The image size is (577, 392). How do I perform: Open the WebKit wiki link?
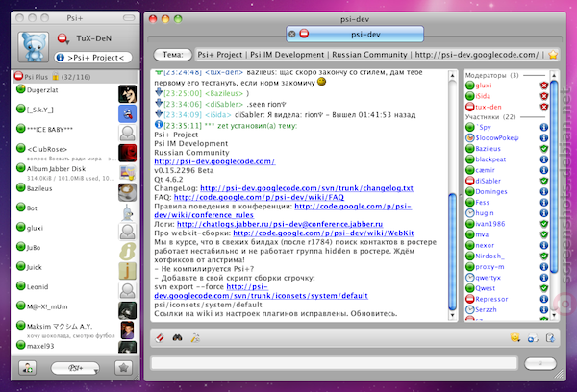323,233
